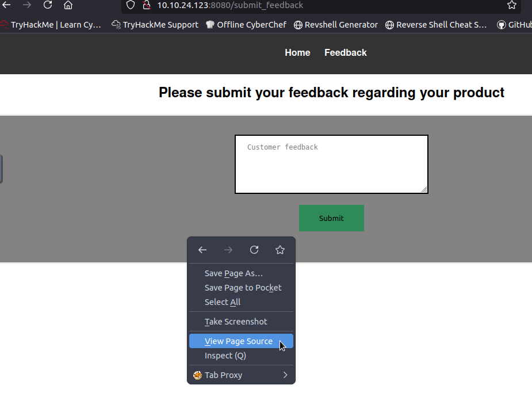The image size is (532, 393).
Task: Open Offline CyberChef bookmark
Action: click(246, 25)
